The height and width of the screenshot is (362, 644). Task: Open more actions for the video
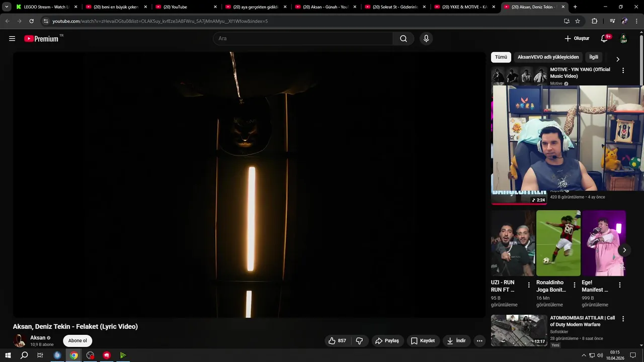[479, 341]
